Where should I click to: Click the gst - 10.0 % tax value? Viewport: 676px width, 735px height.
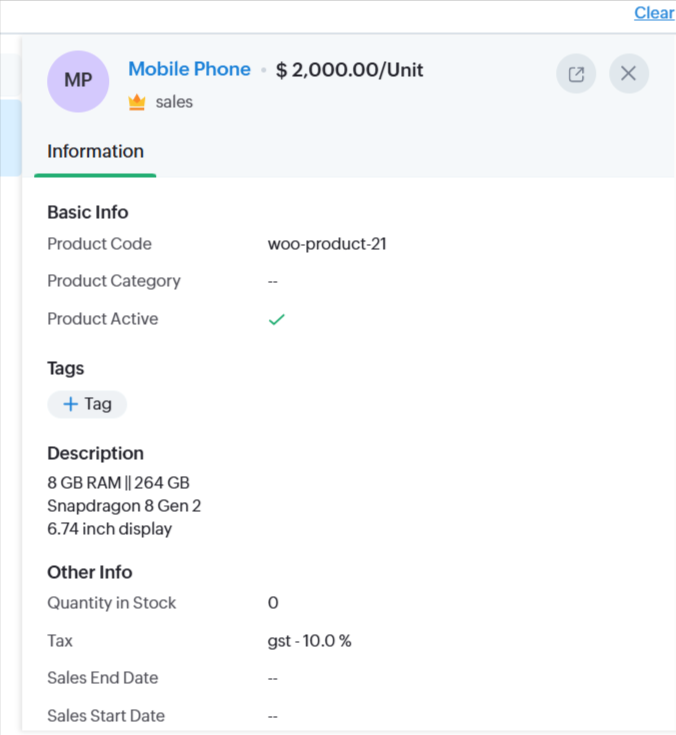click(309, 641)
